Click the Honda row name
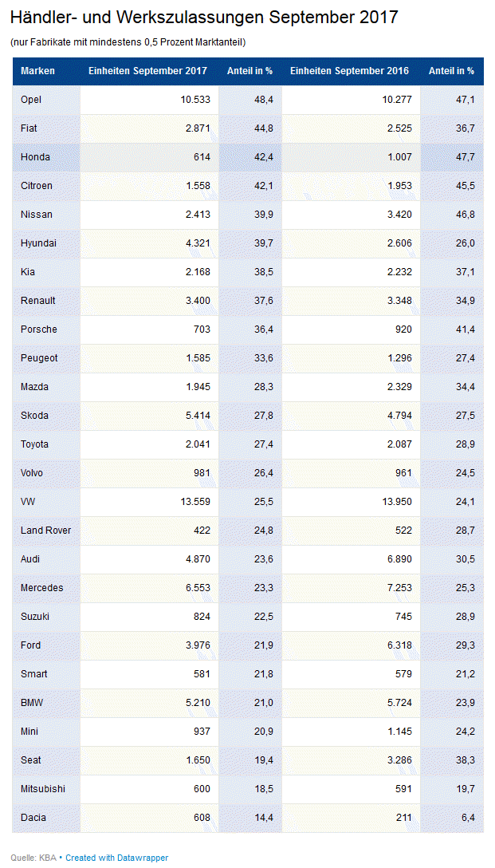This screenshot has height=868, width=495. (34, 157)
